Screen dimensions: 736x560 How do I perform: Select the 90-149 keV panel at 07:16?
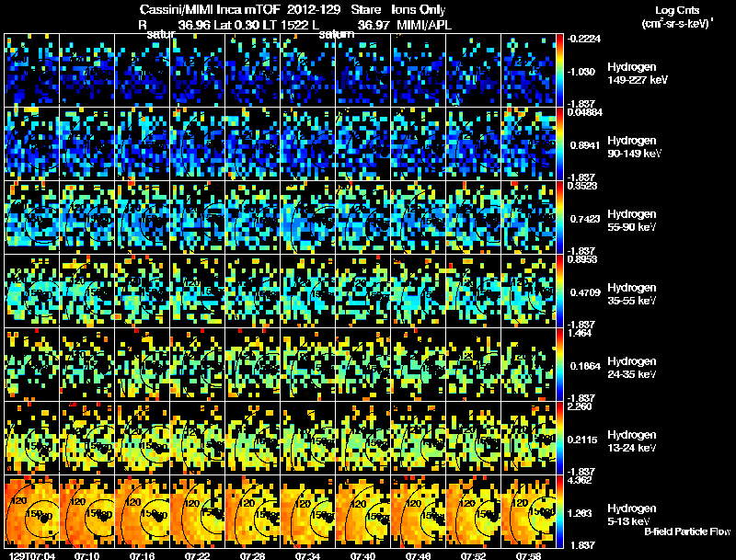click(143, 143)
